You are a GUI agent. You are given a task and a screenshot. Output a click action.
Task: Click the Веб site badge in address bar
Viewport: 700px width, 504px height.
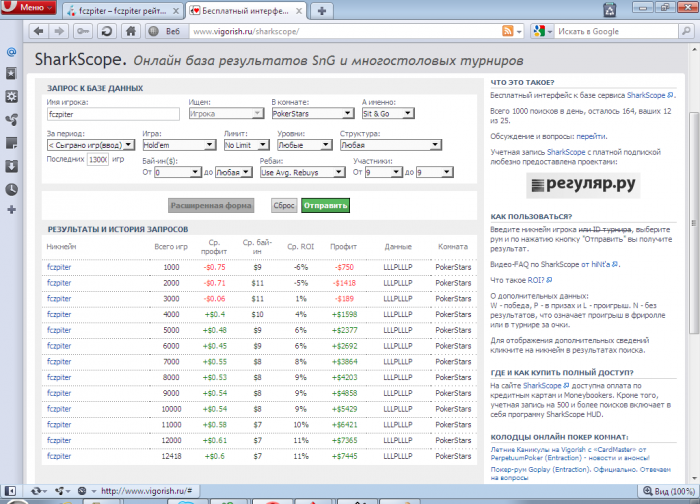click(x=165, y=31)
